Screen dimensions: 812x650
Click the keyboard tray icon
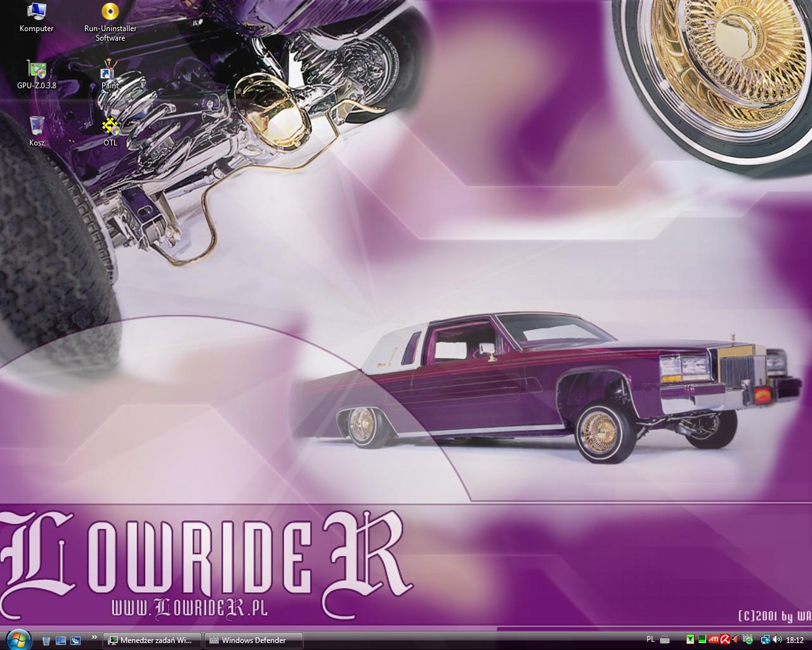pos(665,640)
